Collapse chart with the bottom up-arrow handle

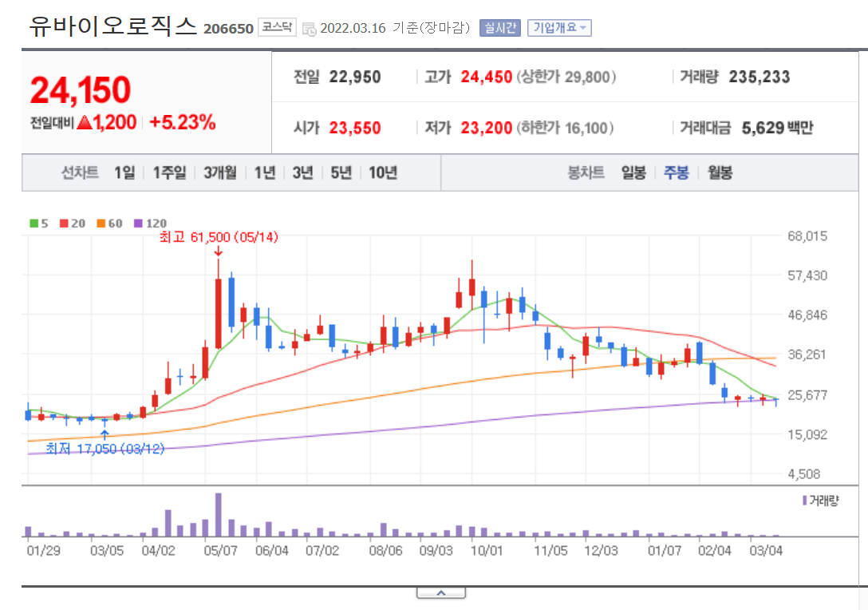tap(441, 592)
